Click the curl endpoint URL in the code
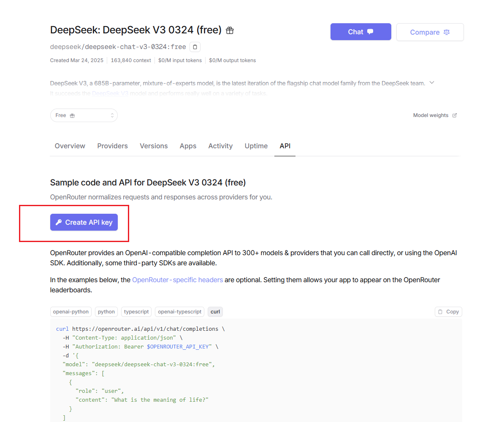 pyautogui.click(x=145, y=329)
